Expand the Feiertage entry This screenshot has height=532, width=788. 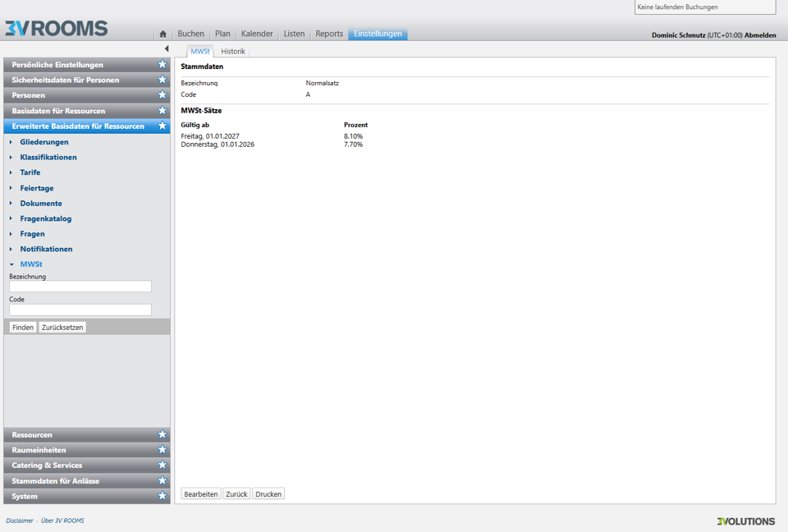point(11,188)
